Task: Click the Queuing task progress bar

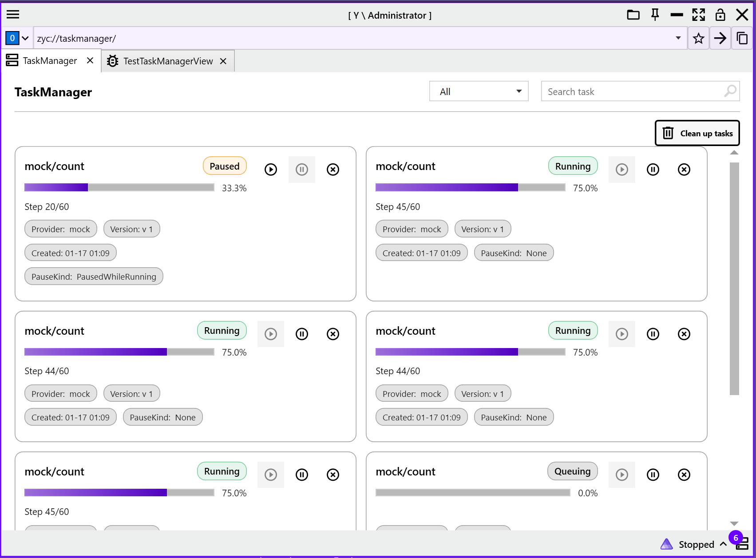Action: point(473,492)
